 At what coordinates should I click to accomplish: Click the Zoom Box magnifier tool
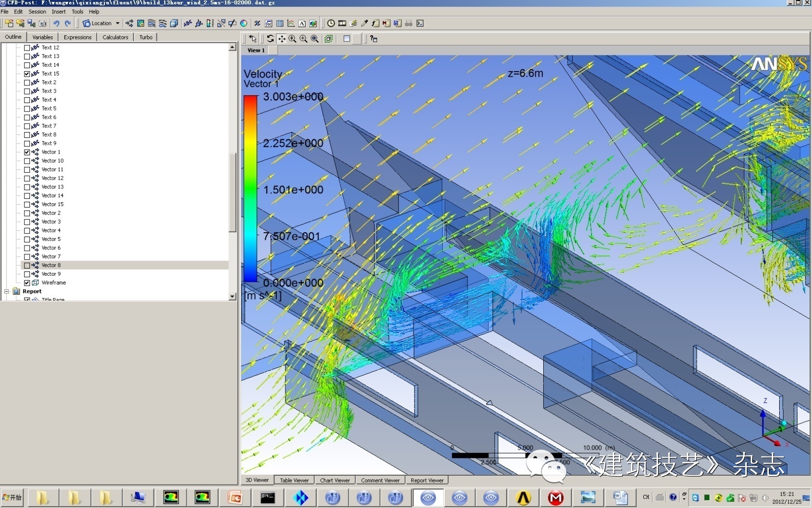(x=304, y=39)
